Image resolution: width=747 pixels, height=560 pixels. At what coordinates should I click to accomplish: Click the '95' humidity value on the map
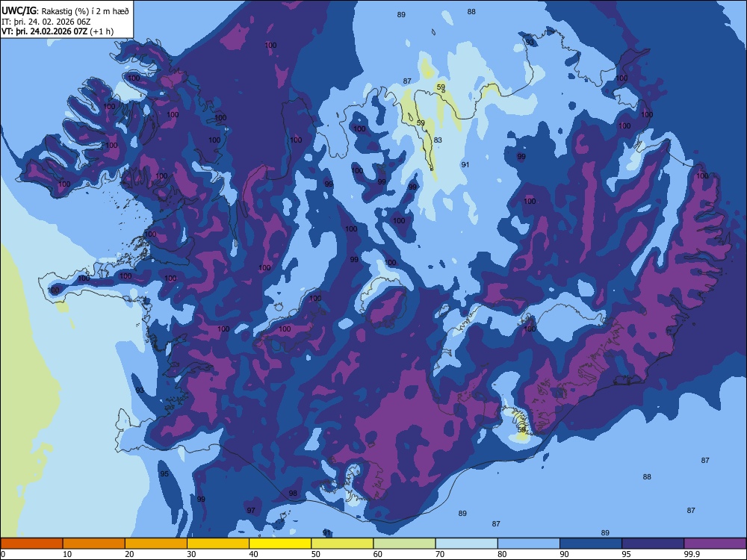pos(164,474)
